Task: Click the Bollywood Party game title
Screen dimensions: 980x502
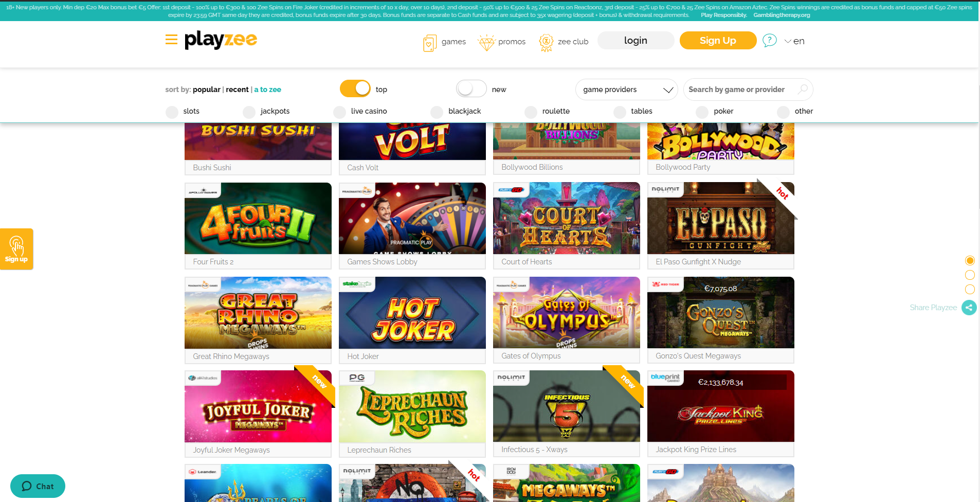Action: [683, 167]
